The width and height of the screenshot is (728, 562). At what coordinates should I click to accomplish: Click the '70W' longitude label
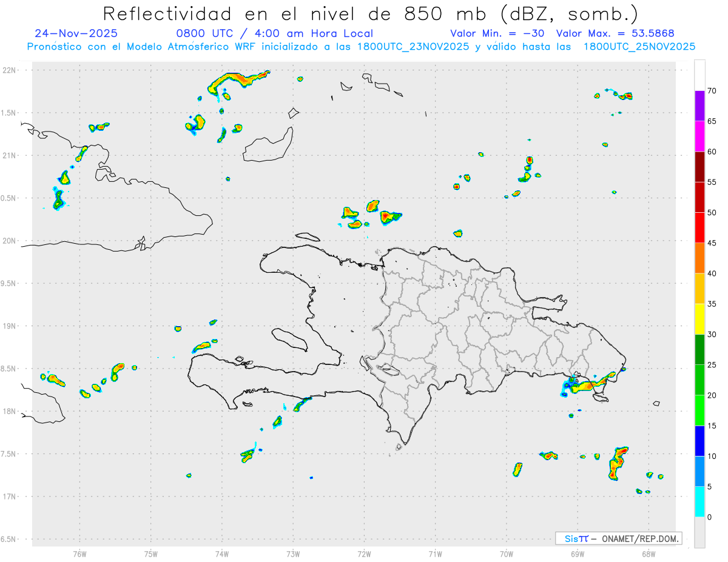pos(507,554)
